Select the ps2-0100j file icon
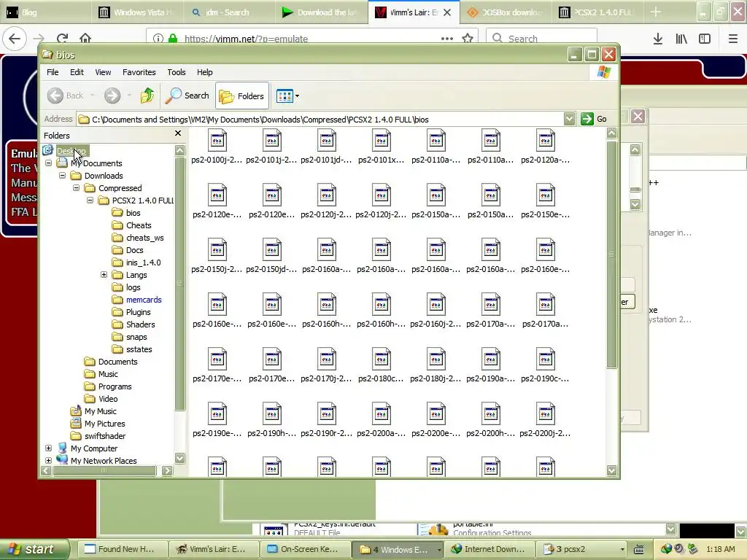Image resolution: width=747 pixels, height=560 pixels. coord(217,141)
